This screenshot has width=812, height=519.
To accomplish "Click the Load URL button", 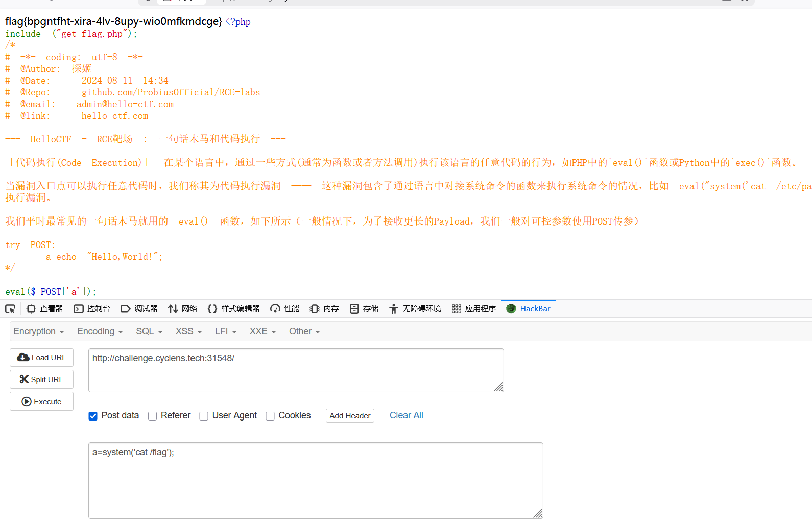I will (x=41, y=358).
